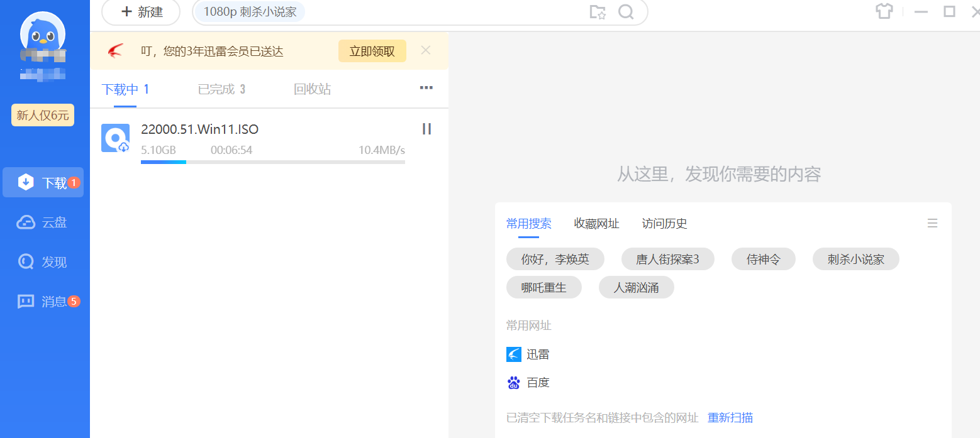
Task: Expand the list menu in discovery panel
Action: pyautogui.click(x=932, y=223)
